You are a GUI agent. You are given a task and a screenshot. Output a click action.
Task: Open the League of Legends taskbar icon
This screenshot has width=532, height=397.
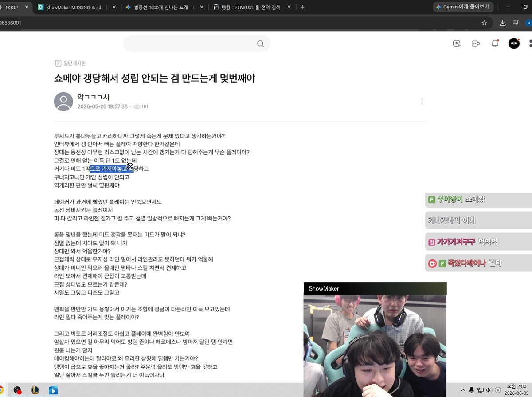[35, 390]
